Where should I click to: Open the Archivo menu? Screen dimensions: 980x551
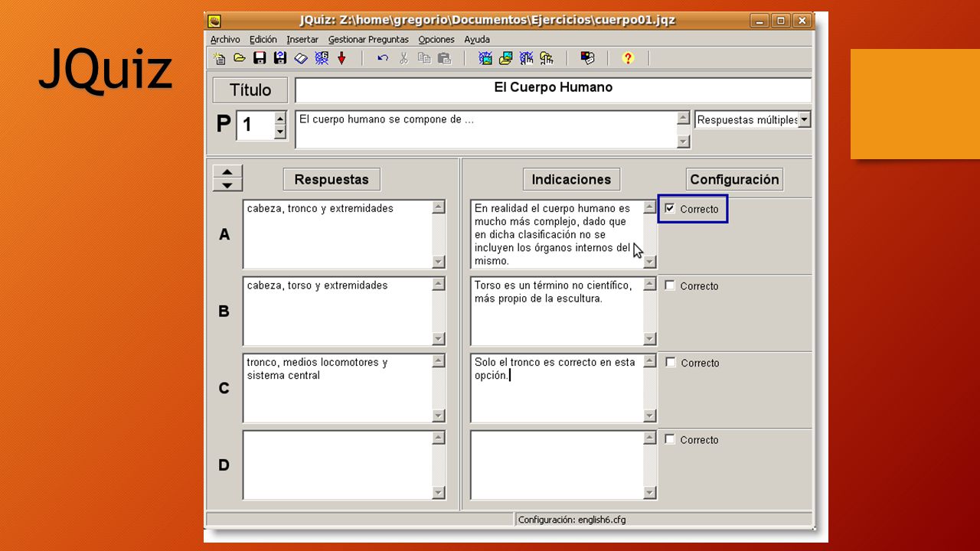click(x=225, y=40)
